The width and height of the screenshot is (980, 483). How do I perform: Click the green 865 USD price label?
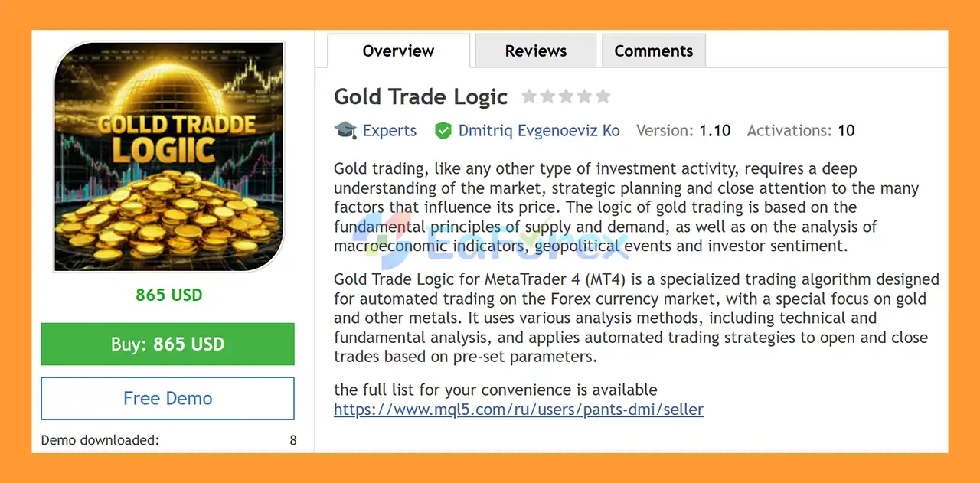pyautogui.click(x=169, y=295)
